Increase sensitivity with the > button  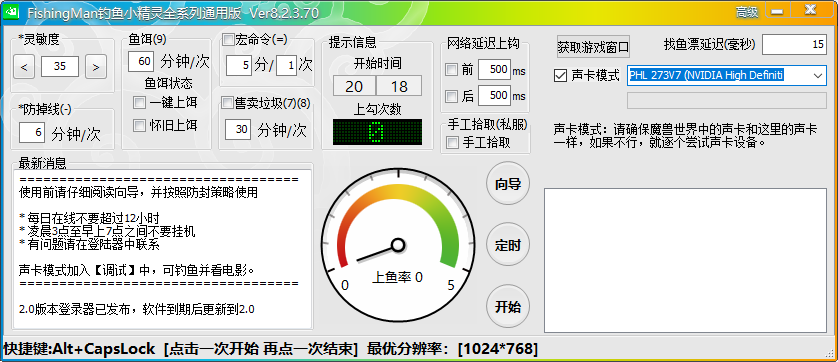click(96, 67)
